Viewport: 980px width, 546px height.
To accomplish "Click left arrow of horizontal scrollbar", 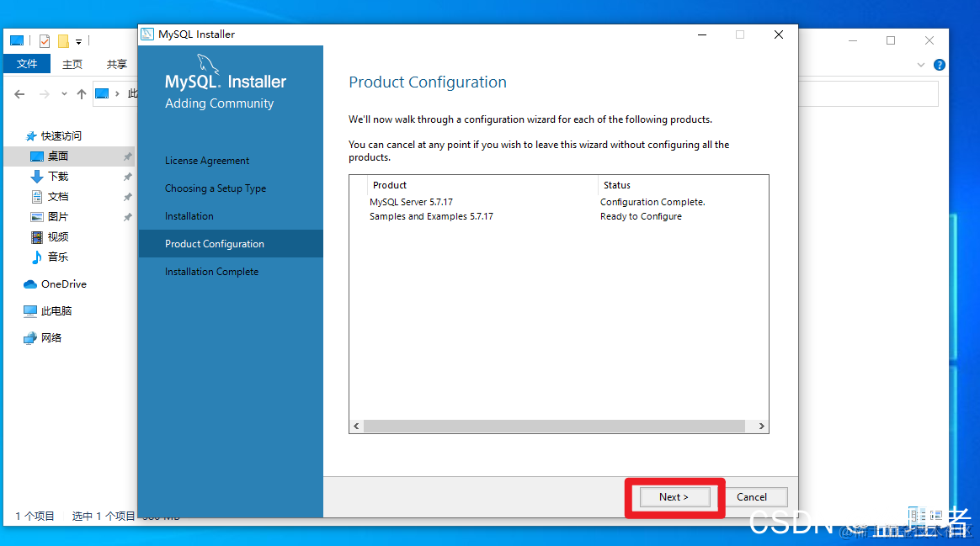I will point(356,426).
